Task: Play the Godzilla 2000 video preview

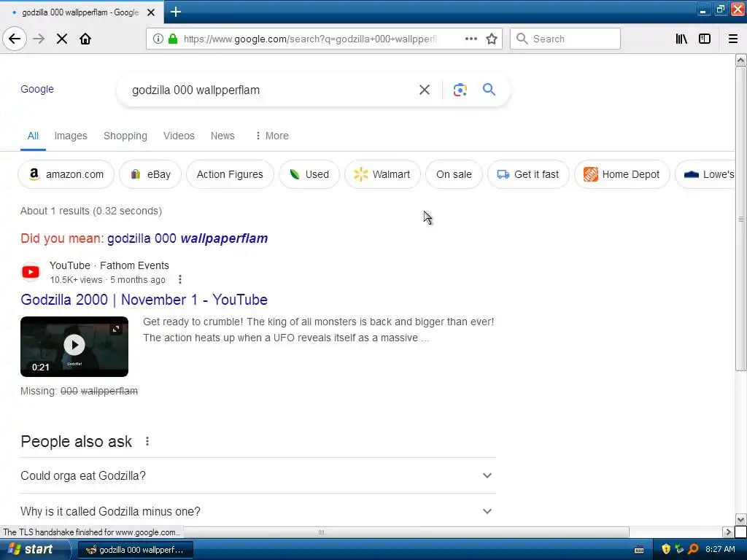Action: click(74, 345)
